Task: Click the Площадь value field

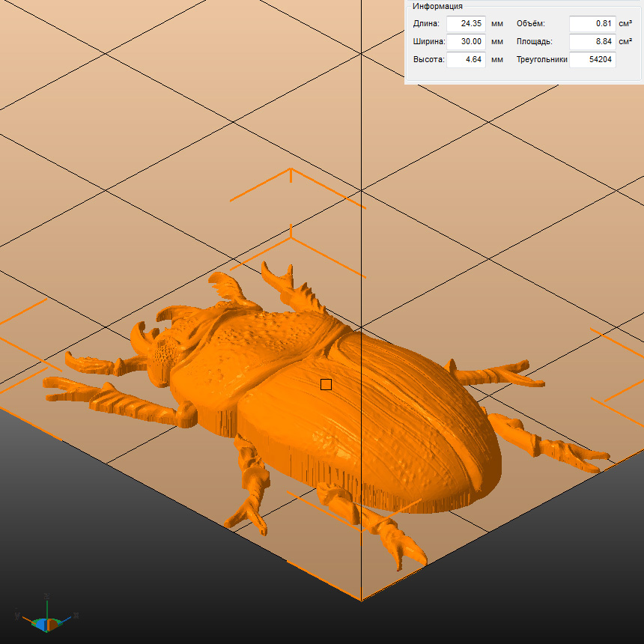Action: [592, 42]
